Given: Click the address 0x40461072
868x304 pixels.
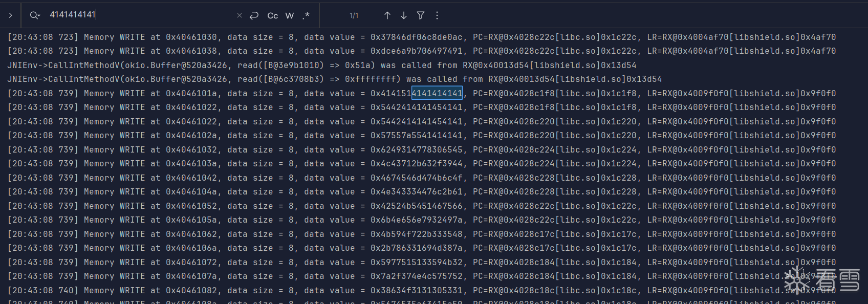Looking at the screenshot, I should pyautogui.click(x=191, y=262).
